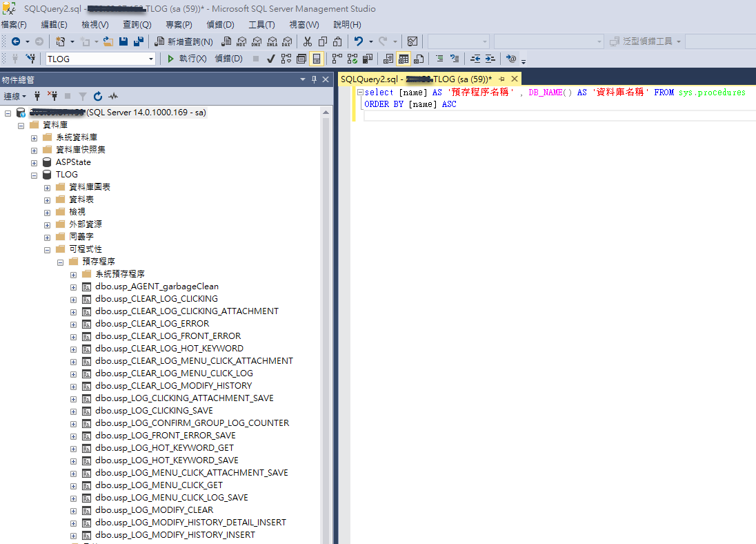Click the Comment Out Selected Lines icon
The image size is (756, 544).
tap(439, 59)
